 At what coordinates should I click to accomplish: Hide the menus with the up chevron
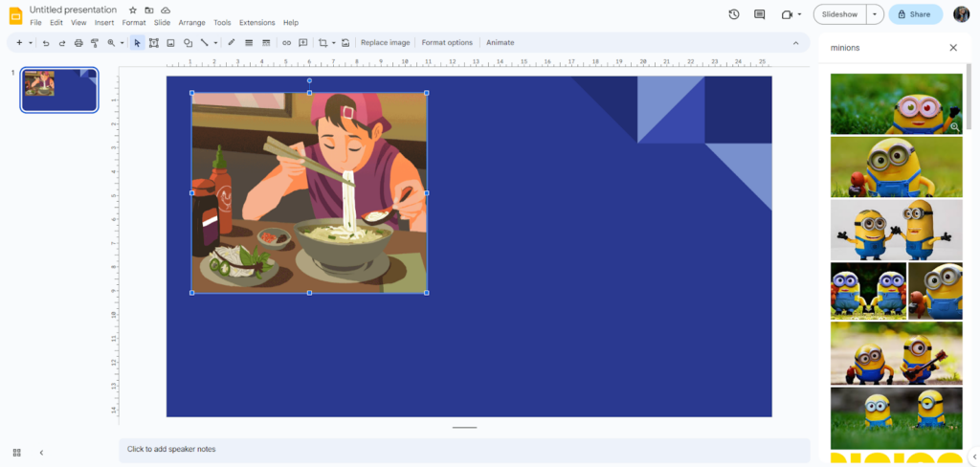(x=795, y=43)
